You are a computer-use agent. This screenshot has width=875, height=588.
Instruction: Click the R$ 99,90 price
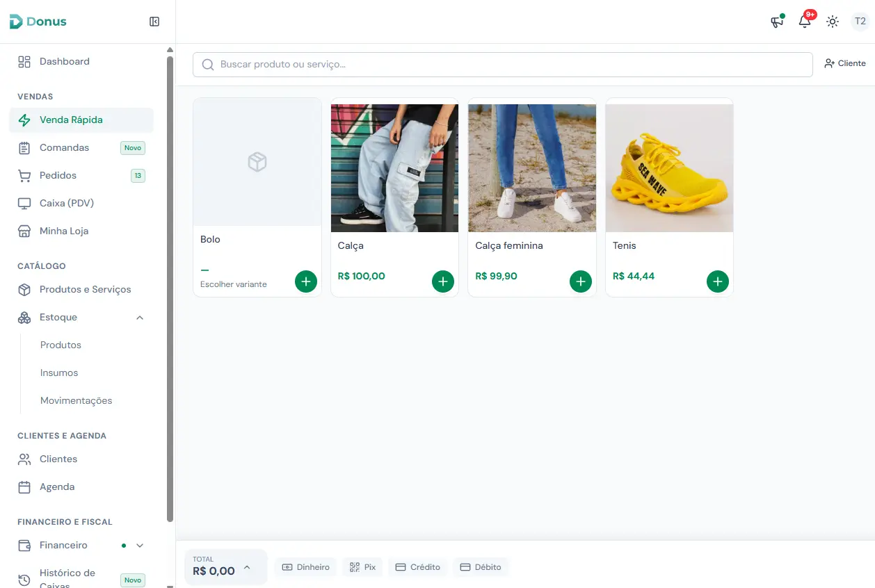coord(497,276)
